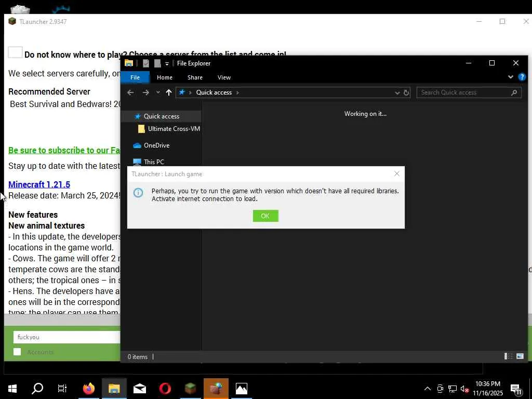Open the clock showing 10:36 PM
Viewport: 532px width, 399px height.
(x=487, y=389)
